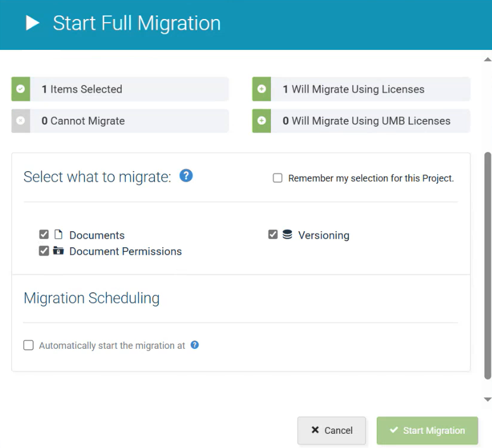Viewport: 492px width, 448px height.
Task: Click '1 Will Migrate Using Licenses' text
Action: pos(354,89)
